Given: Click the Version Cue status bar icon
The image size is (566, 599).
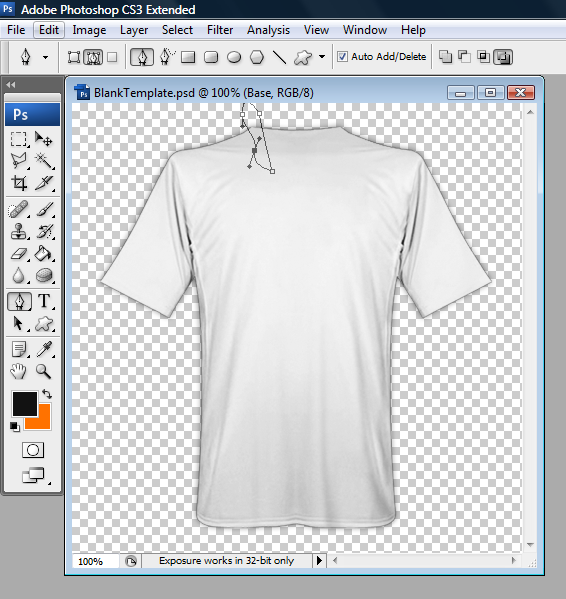Looking at the screenshot, I should pyautogui.click(x=131, y=561).
